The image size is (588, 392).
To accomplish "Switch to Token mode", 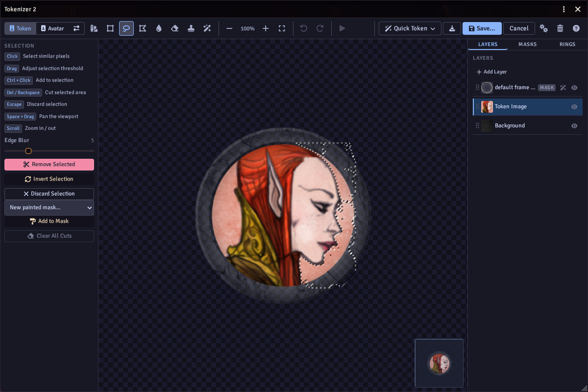I will coord(21,28).
